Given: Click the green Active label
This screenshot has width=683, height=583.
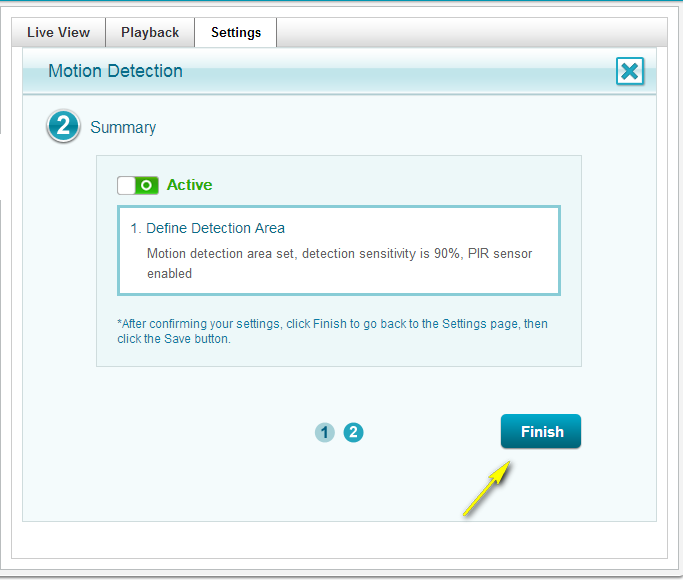Looking at the screenshot, I should coord(189,185).
